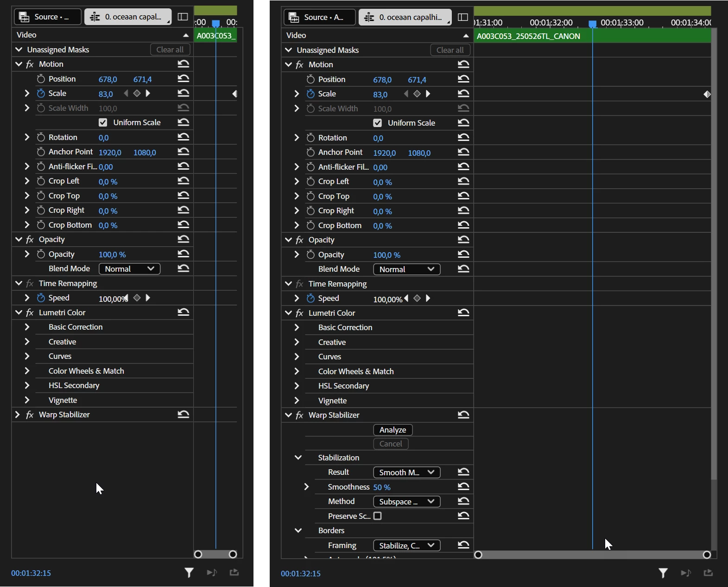Select '0. oceaan capalhi' tab in right panel
The image size is (728, 587).
pyautogui.click(x=405, y=17)
